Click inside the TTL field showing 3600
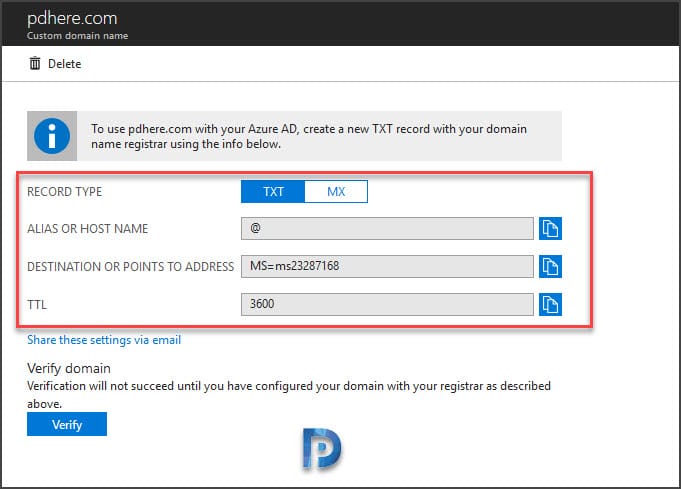The width and height of the screenshot is (681, 489). click(387, 304)
